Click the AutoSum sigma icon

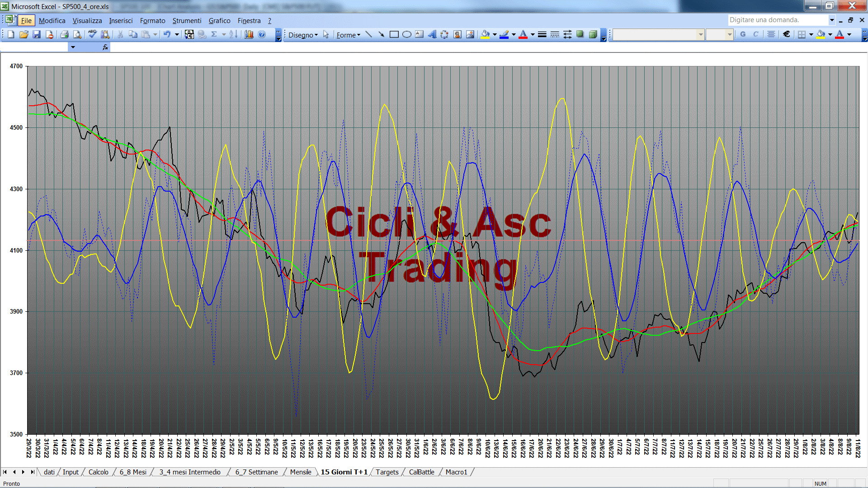214,34
